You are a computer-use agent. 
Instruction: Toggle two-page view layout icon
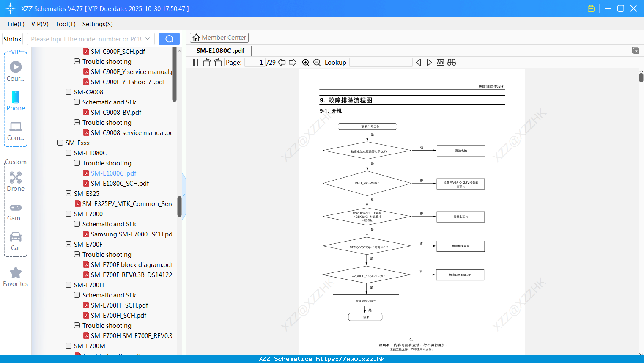(x=194, y=62)
